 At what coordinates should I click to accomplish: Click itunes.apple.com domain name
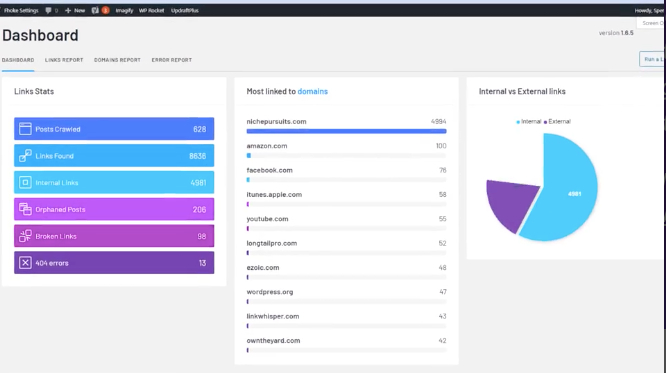[x=274, y=195]
